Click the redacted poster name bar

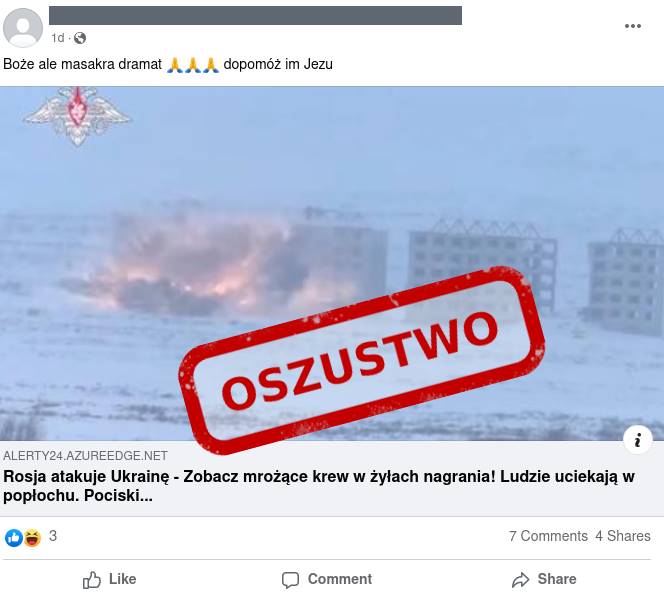[255, 15]
